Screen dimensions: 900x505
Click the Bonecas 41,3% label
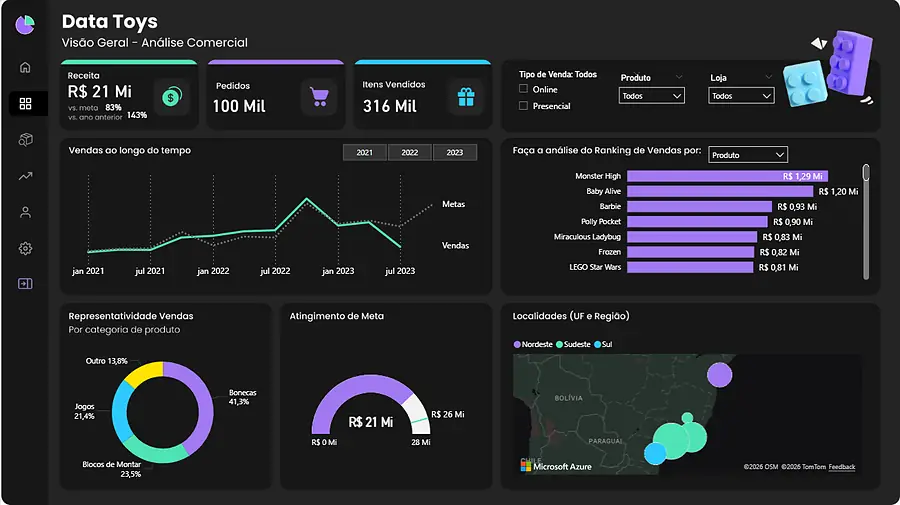tap(242, 397)
